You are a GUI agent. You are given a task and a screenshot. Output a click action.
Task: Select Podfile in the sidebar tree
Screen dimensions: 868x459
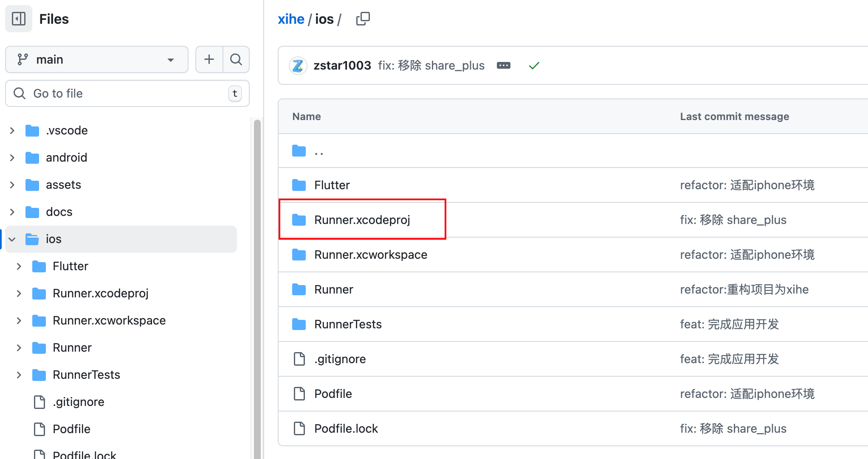click(x=71, y=429)
